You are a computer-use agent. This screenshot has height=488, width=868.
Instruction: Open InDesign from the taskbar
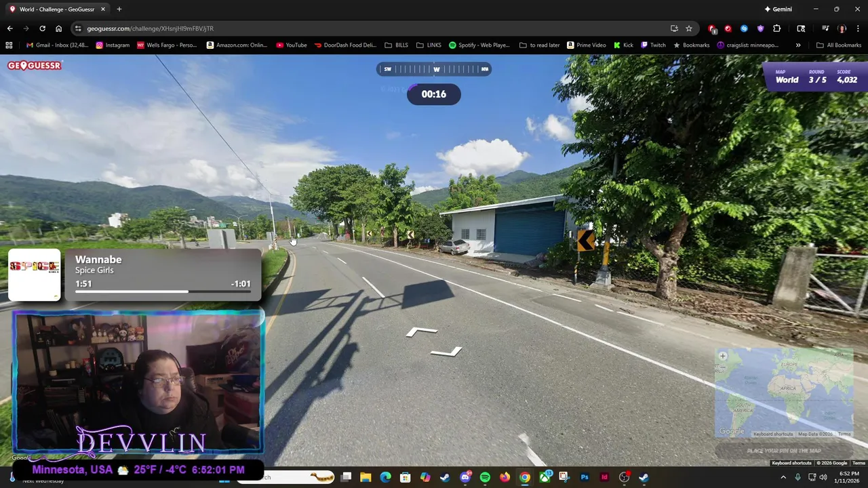click(604, 477)
